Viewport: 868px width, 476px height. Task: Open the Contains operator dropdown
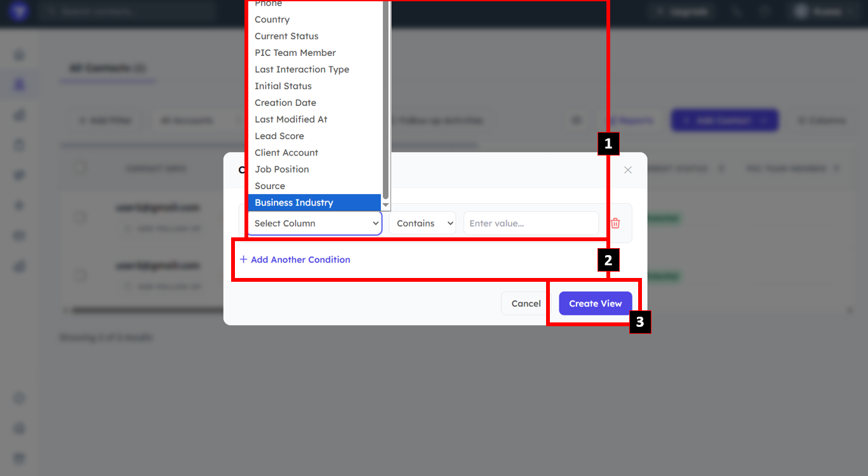[x=422, y=223]
